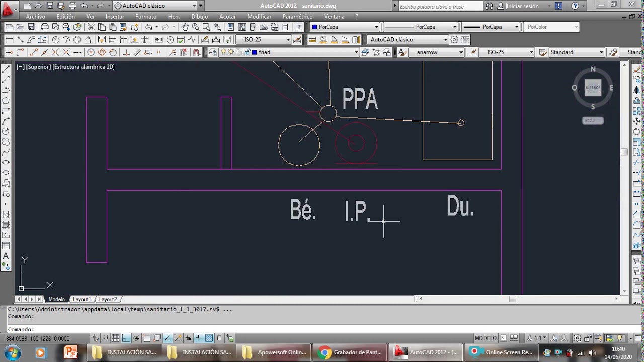Save the drawing with the floppy icon
644x362 pixels.
(x=31, y=27)
